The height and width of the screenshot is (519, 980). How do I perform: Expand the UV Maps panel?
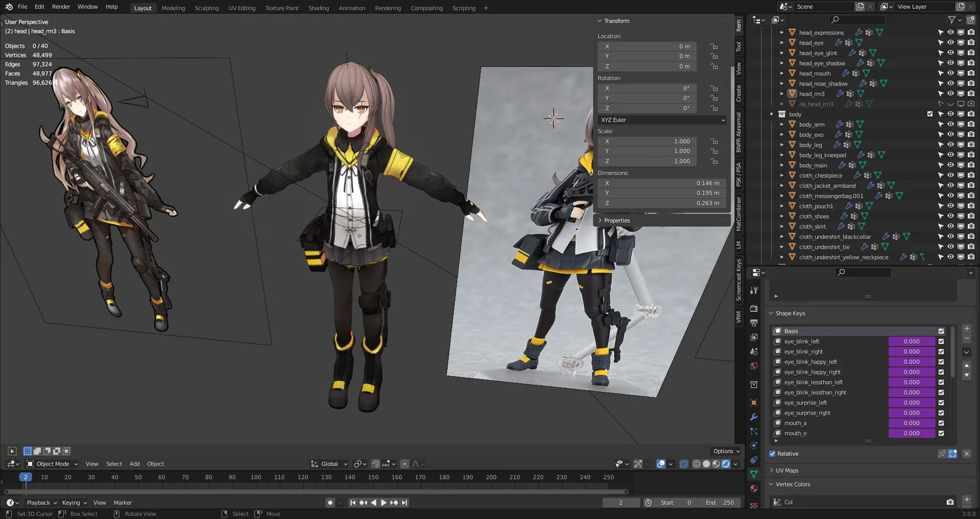click(771, 471)
